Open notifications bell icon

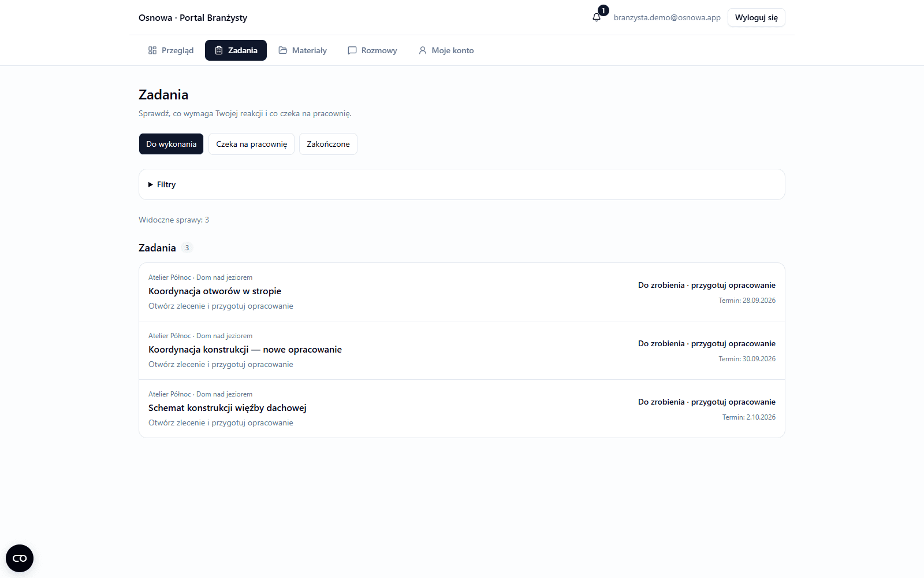[x=597, y=17]
